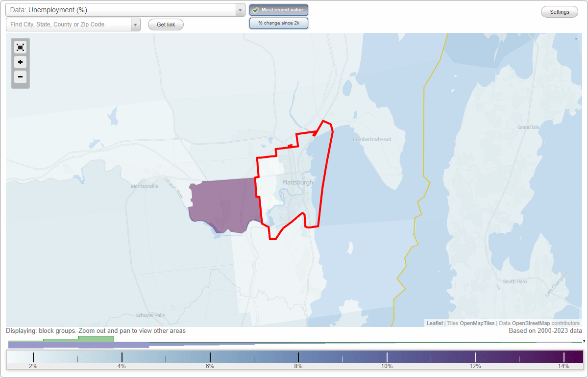Switch to '% change since 2k' view
Image resolution: width=588 pixels, height=378 pixels.
click(278, 23)
